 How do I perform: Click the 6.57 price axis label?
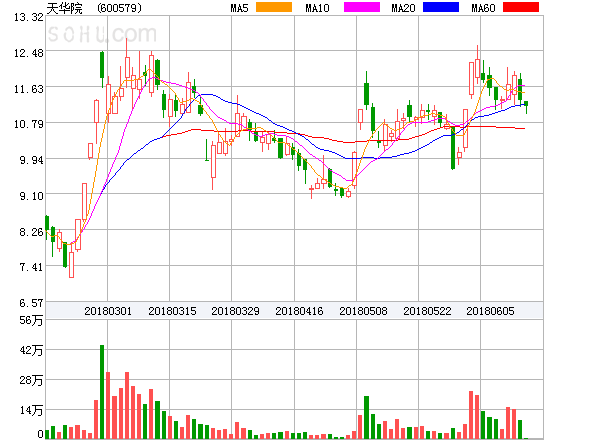(x=31, y=303)
